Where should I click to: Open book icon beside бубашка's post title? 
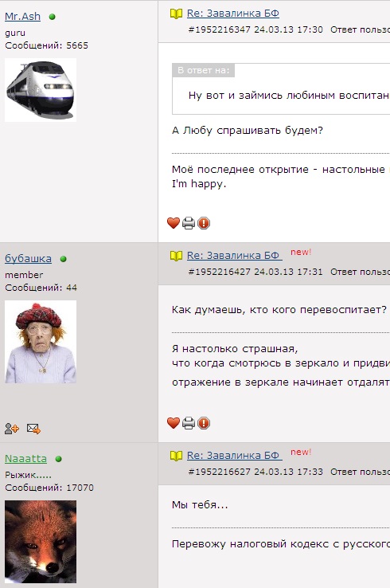[x=176, y=256]
